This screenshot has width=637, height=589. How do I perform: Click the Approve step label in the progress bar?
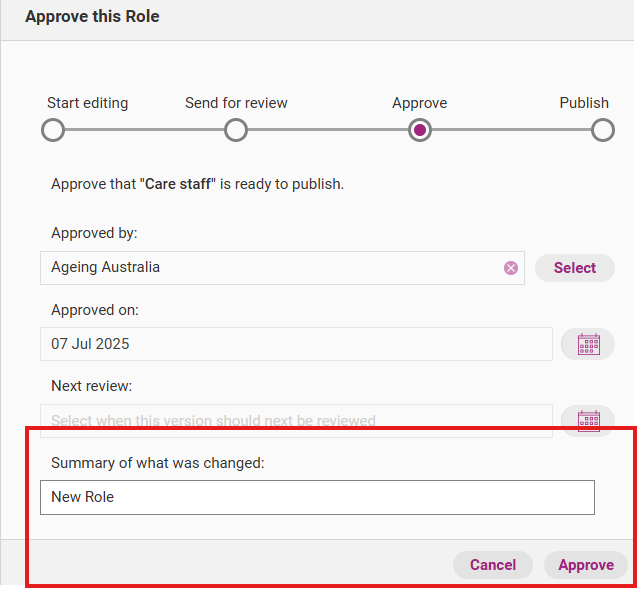click(419, 103)
